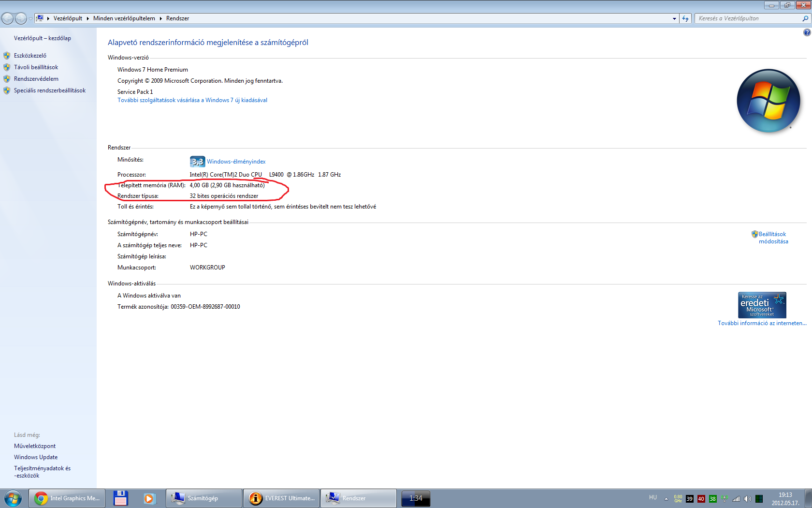Click the Windows logo image
812x508 pixels.
click(x=768, y=101)
